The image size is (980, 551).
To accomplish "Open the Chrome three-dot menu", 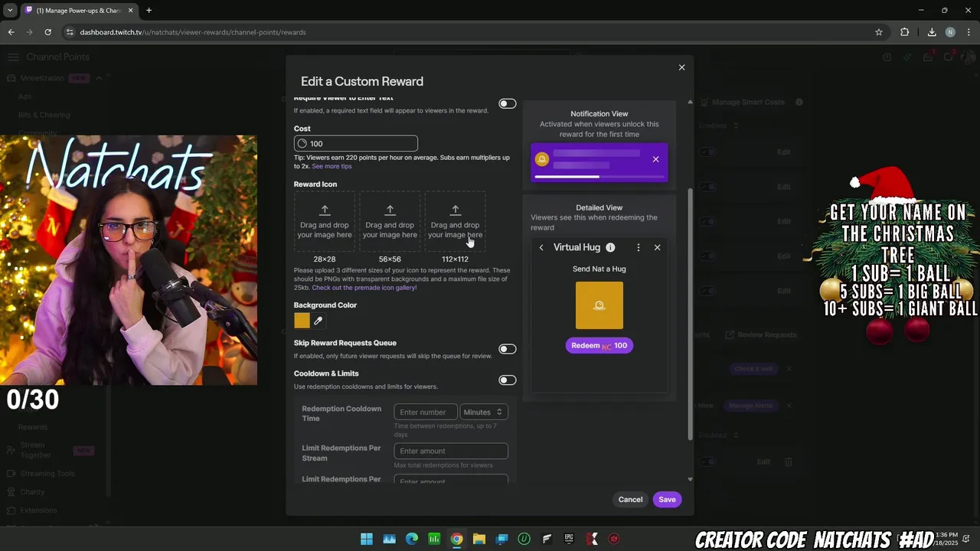I will point(969,32).
